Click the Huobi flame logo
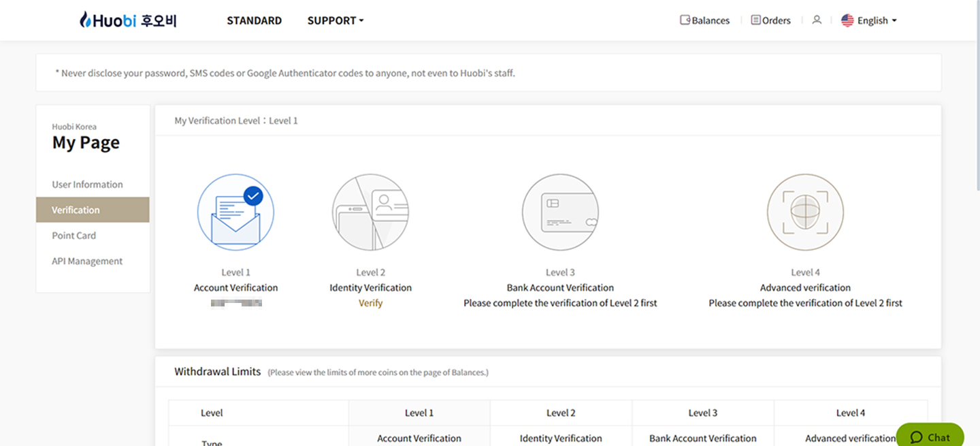Image resolution: width=980 pixels, height=446 pixels. pyautogui.click(x=85, y=20)
